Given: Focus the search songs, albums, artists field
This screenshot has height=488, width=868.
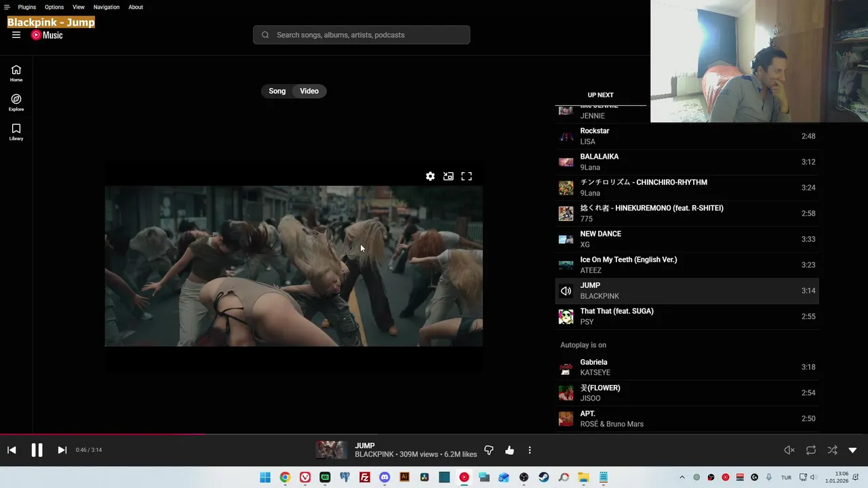Looking at the screenshot, I should [361, 35].
